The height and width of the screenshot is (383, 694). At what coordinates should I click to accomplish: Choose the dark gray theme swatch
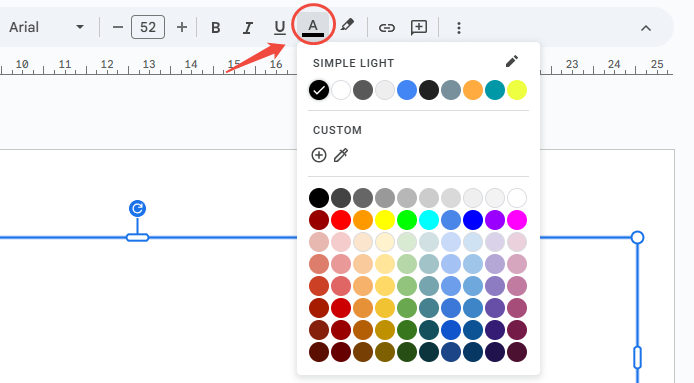(x=363, y=90)
